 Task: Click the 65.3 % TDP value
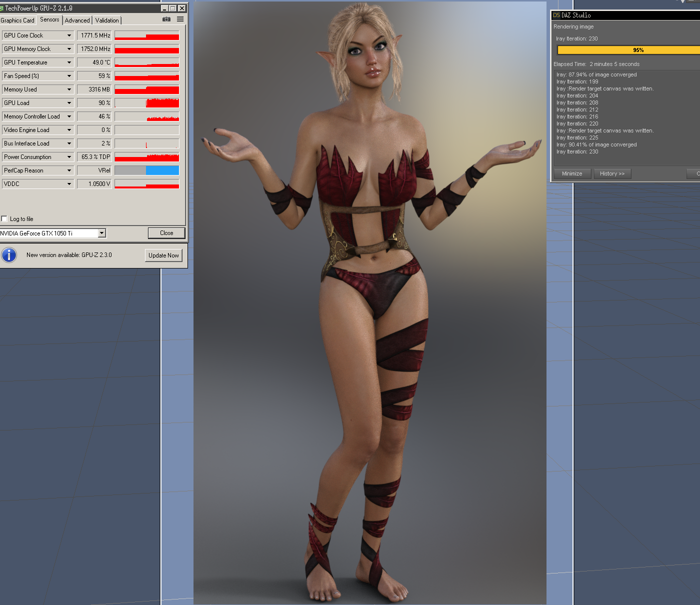[x=94, y=157]
